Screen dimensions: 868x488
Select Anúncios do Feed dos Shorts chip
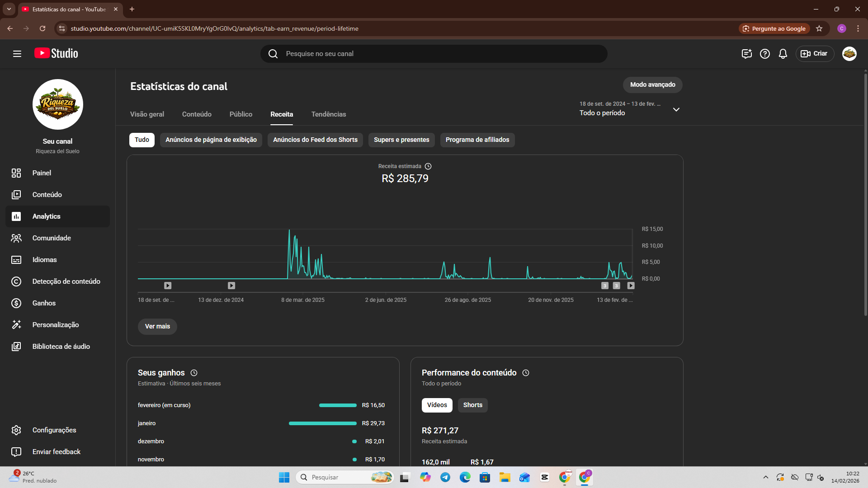[x=315, y=140]
